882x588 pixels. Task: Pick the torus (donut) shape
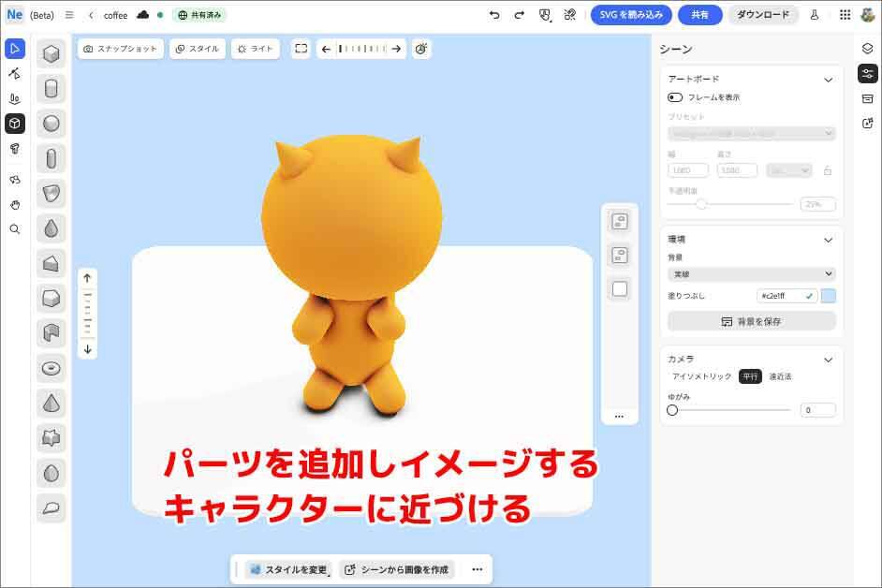[51, 369]
